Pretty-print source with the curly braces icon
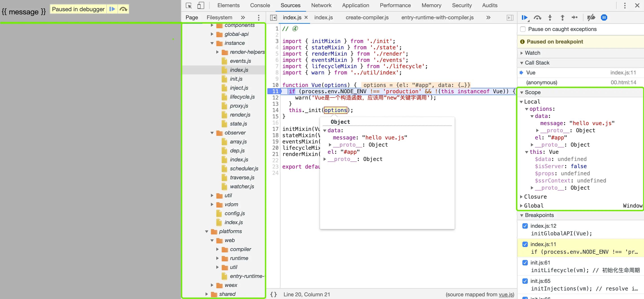The height and width of the screenshot is (299, 644). (x=274, y=294)
